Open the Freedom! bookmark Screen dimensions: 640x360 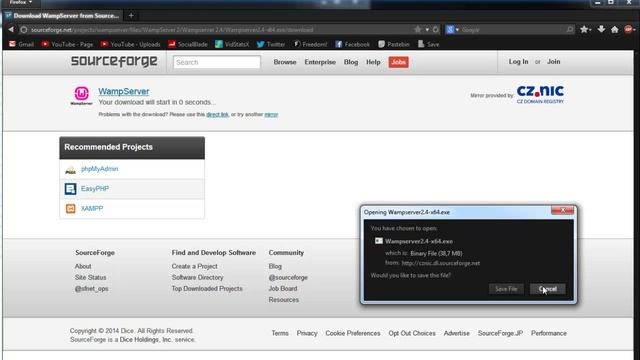point(310,44)
